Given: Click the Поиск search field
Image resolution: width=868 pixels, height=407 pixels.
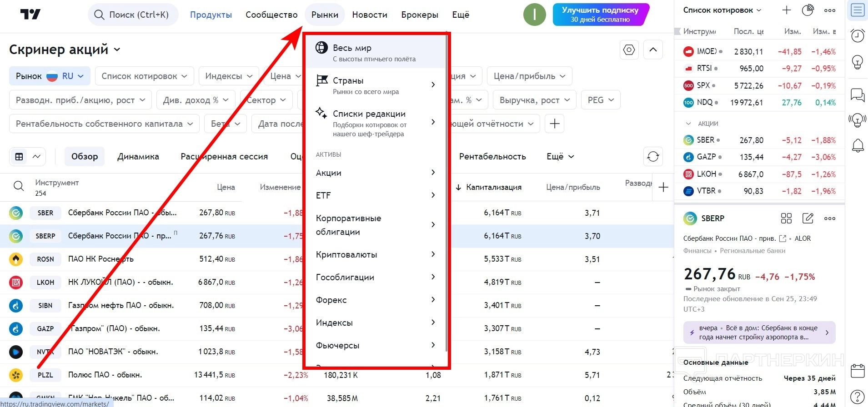Looking at the screenshot, I should [133, 15].
